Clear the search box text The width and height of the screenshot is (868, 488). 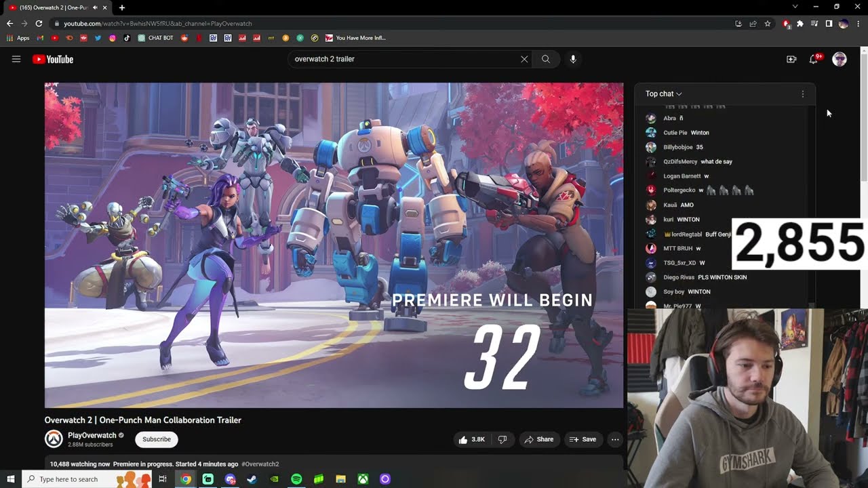524,59
